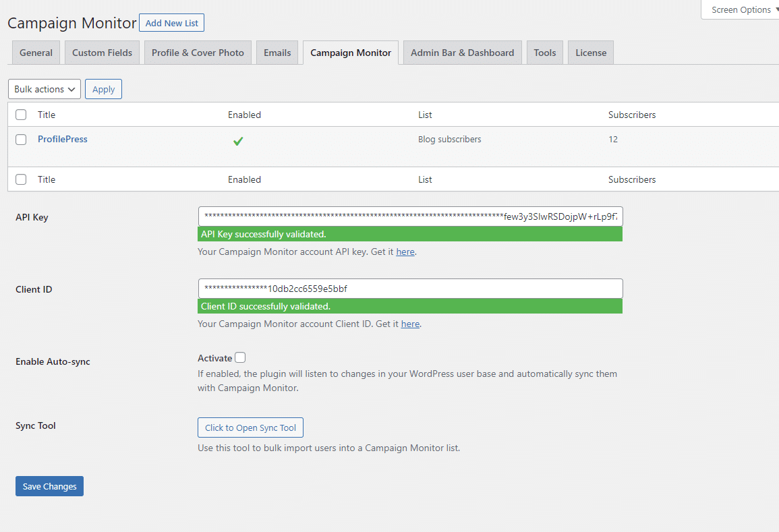This screenshot has height=532, width=779.
Task: Click 'Client ID successfully validated.' message
Action: 410,306
